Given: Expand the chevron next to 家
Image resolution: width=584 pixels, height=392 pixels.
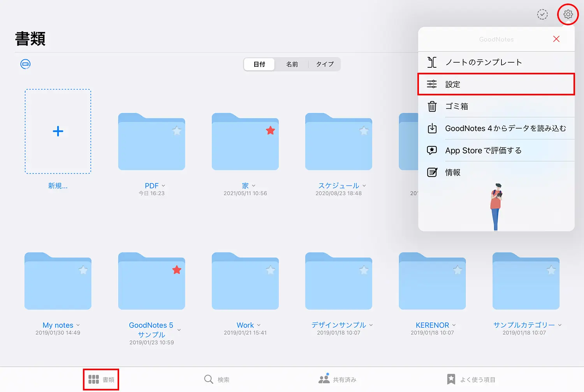Looking at the screenshot, I should tap(254, 186).
